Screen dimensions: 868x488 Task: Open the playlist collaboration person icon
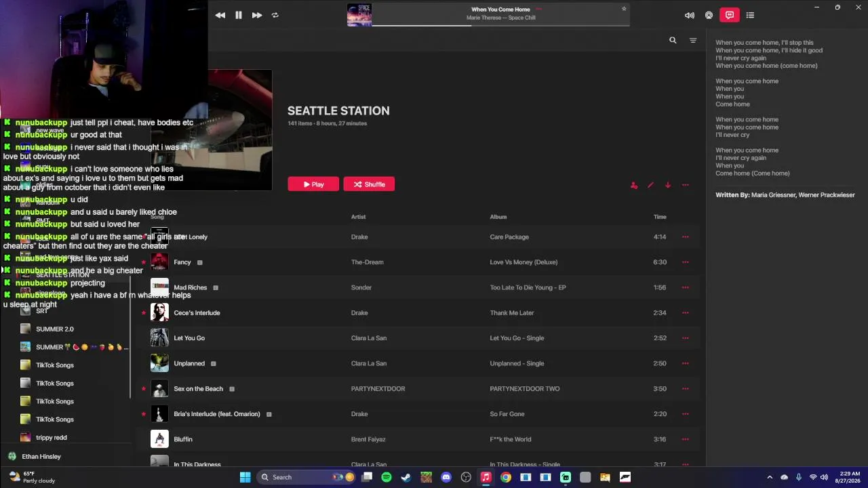(634, 185)
